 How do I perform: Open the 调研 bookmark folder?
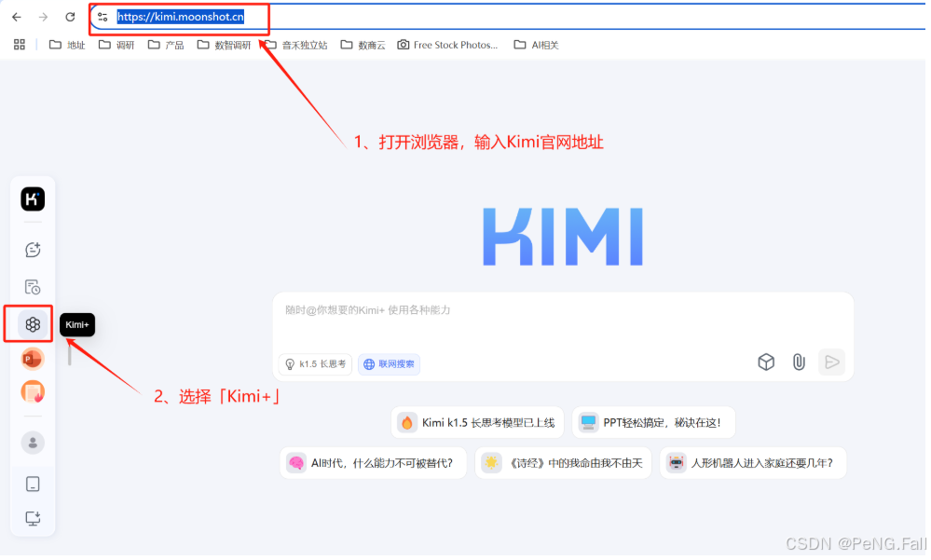coord(116,45)
